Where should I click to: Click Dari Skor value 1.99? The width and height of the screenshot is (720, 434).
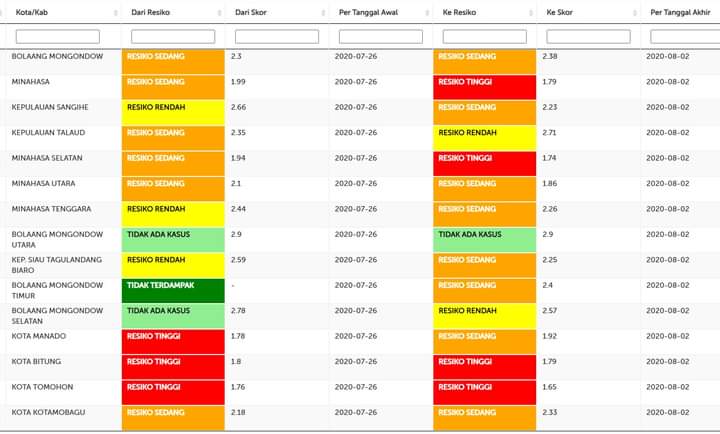[238, 82]
